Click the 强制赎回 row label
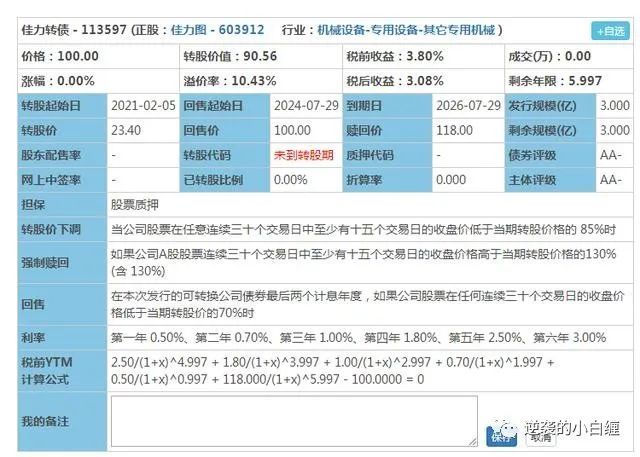This screenshot has height=457, width=640. 62,262
